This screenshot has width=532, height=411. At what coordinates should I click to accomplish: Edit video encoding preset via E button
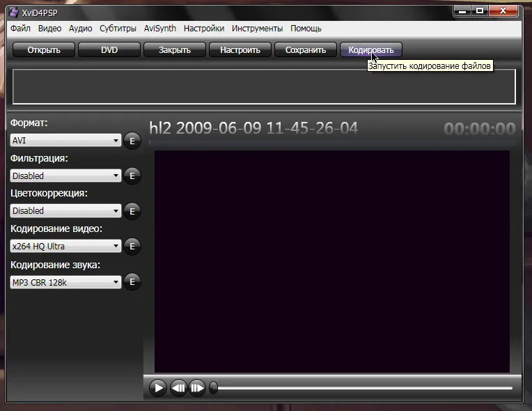click(132, 246)
